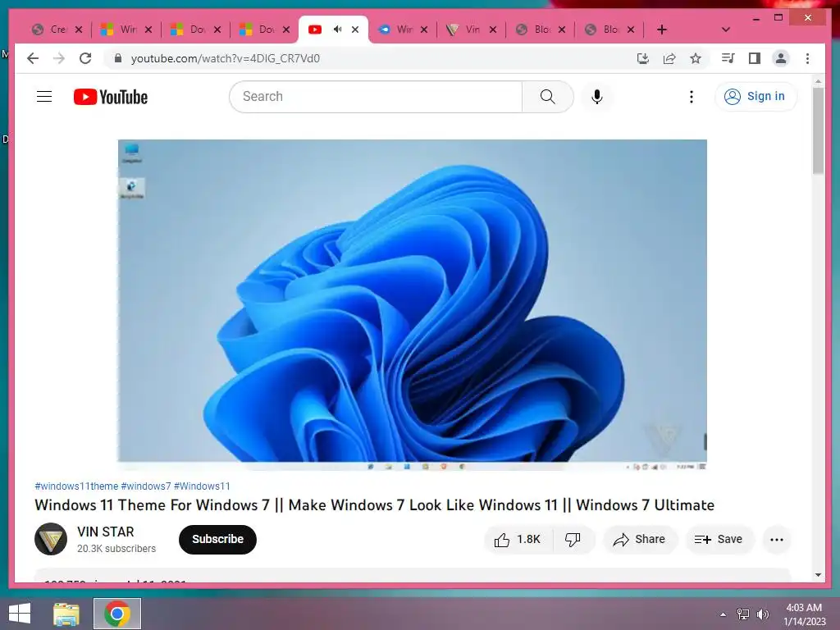This screenshot has width=840, height=630.
Task: Open the Chrome three-dot menu
Action: click(807, 58)
